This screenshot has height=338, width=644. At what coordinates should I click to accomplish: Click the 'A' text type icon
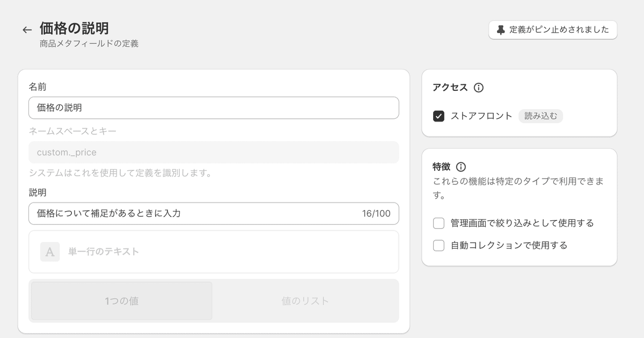point(50,251)
